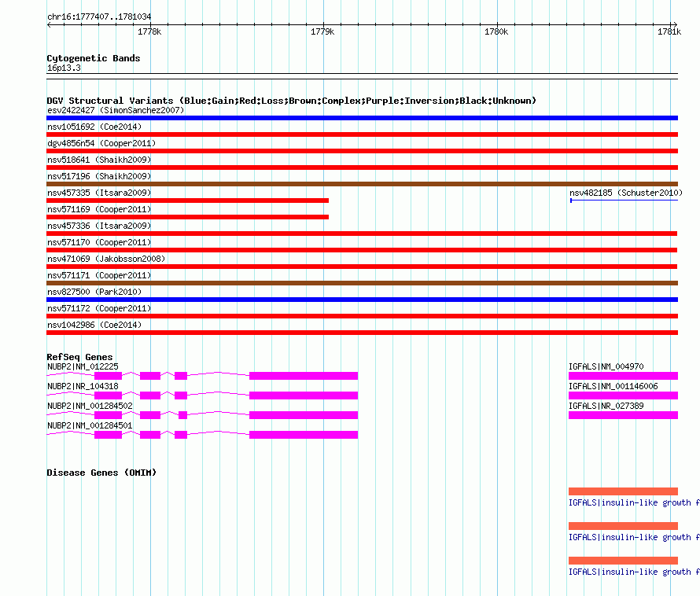The image size is (700, 596).
Task: Open the nsv571172 (Cooper2011) label
Action: click(99, 308)
